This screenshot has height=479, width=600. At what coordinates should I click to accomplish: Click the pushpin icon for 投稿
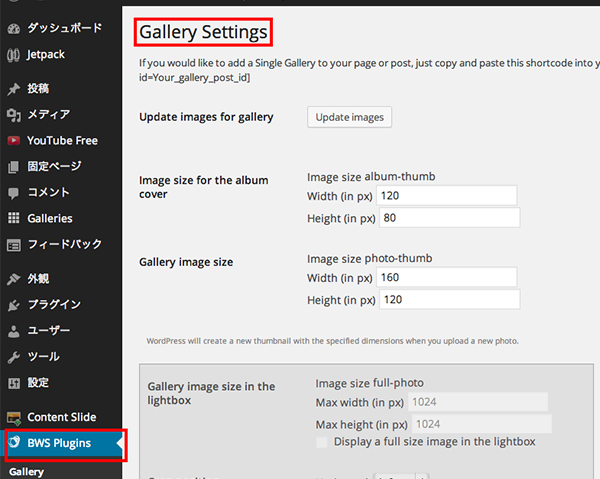[13, 89]
